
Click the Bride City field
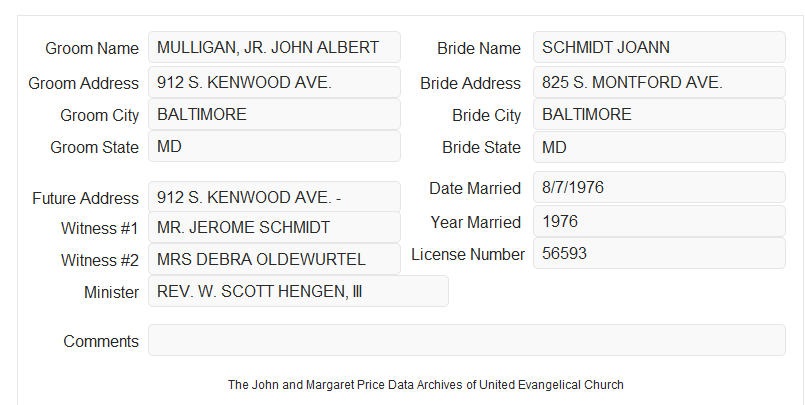coord(659,114)
